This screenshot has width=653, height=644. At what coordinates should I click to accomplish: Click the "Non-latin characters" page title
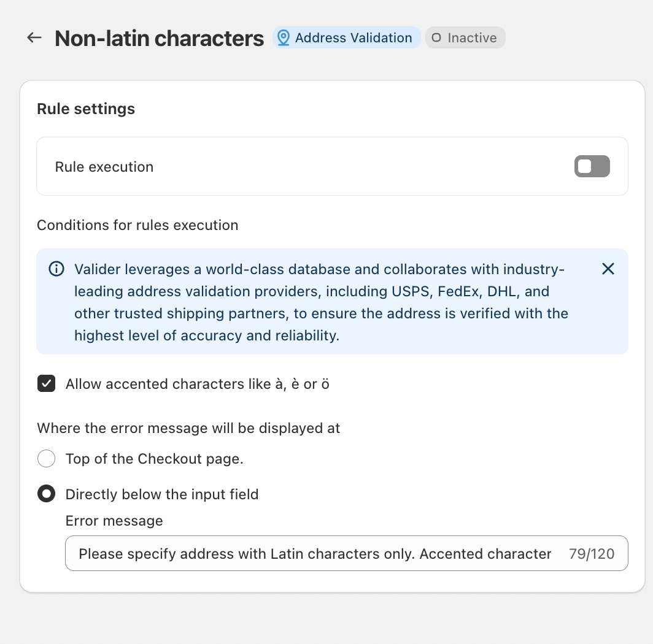tap(160, 39)
